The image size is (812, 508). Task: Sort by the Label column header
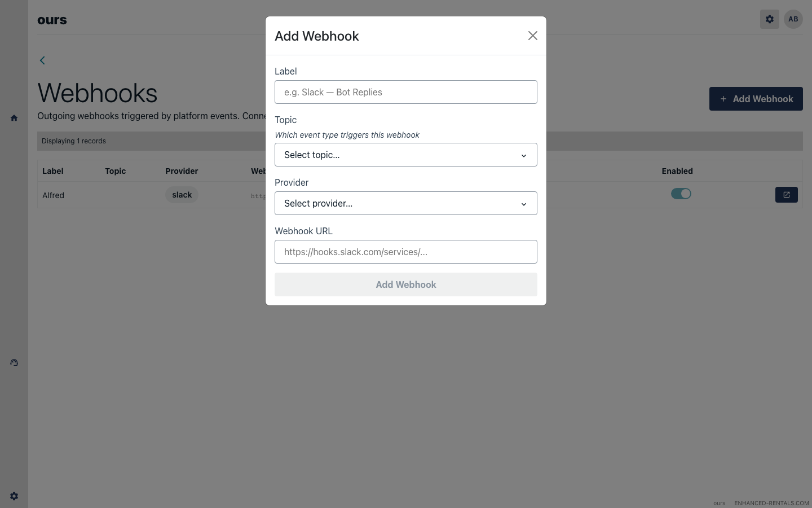53,171
